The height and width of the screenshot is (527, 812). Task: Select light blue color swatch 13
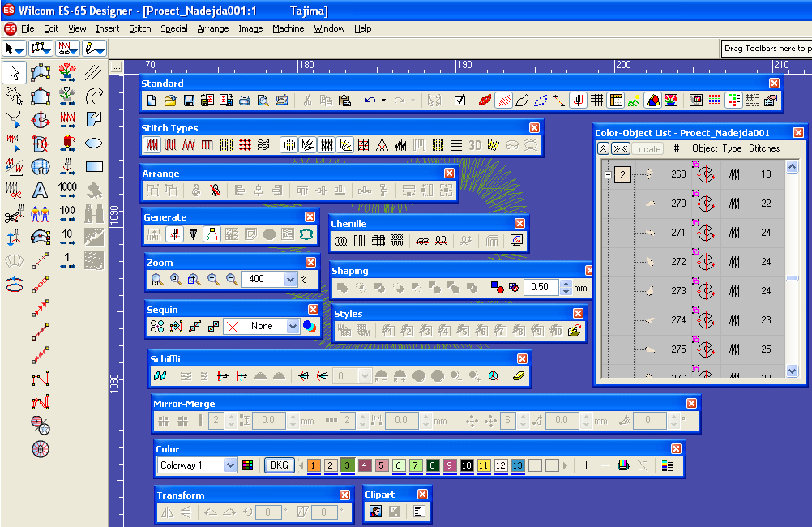tap(518, 465)
